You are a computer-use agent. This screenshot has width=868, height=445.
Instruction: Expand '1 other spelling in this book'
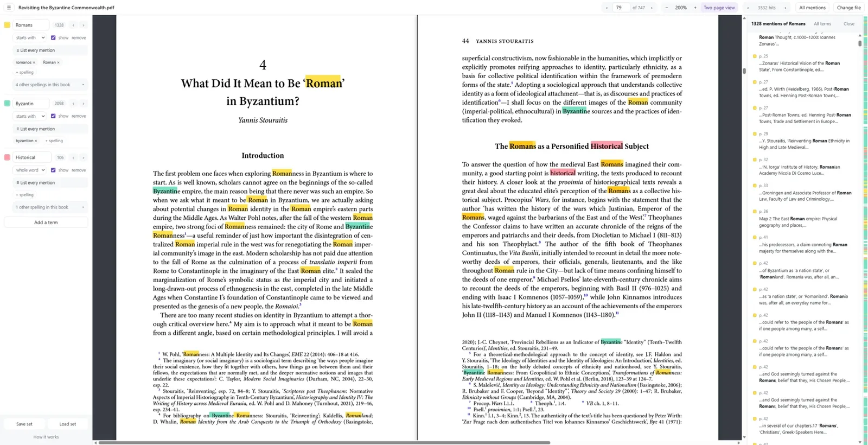pos(50,207)
